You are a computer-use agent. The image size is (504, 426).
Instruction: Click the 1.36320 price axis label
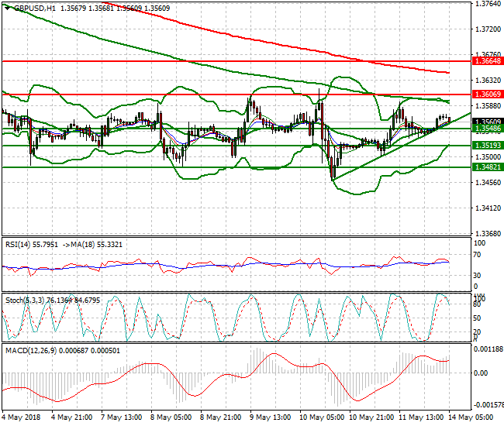[488, 81]
